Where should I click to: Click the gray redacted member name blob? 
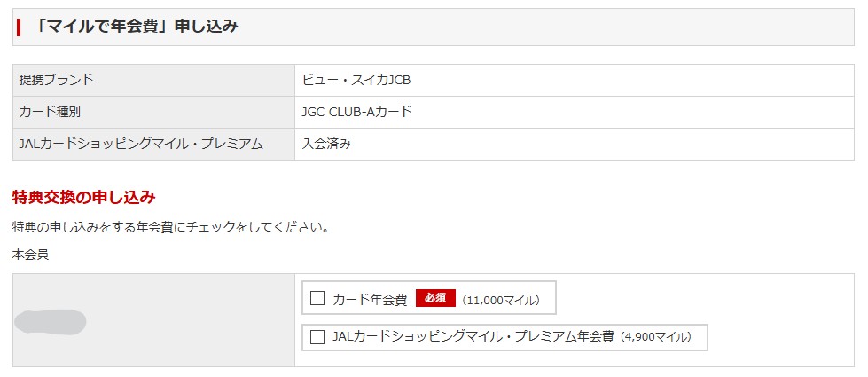coord(51,322)
